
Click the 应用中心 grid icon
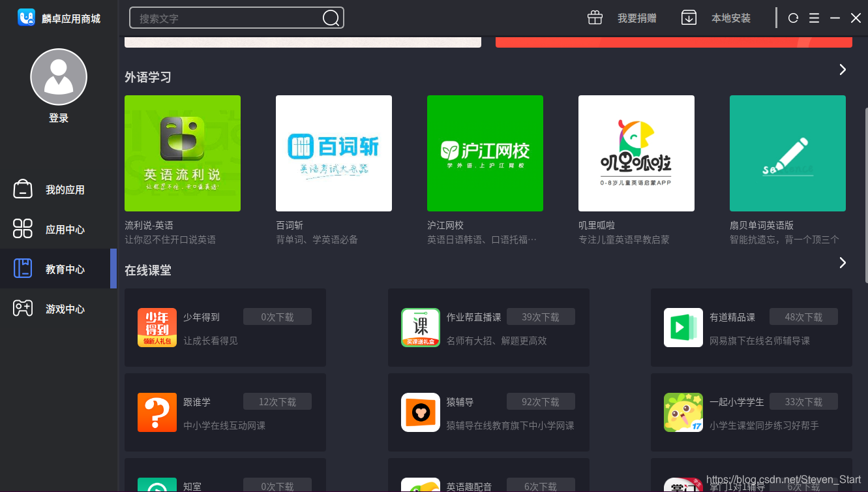click(x=23, y=229)
